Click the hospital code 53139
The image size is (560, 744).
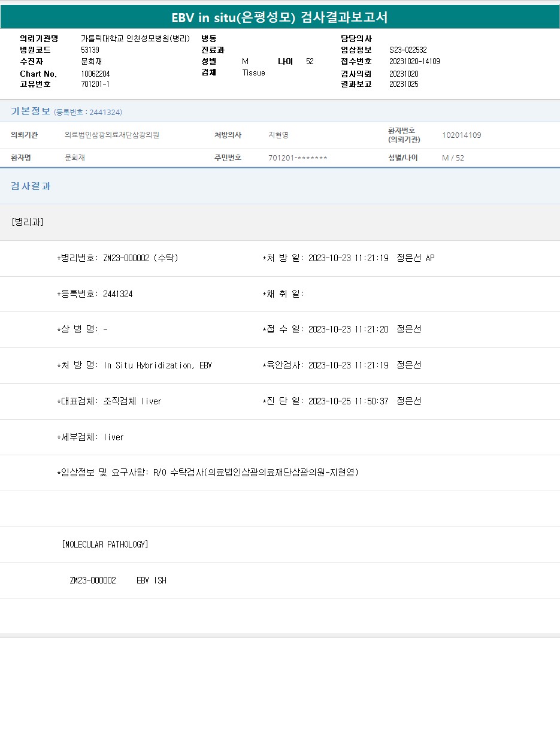point(90,50)
